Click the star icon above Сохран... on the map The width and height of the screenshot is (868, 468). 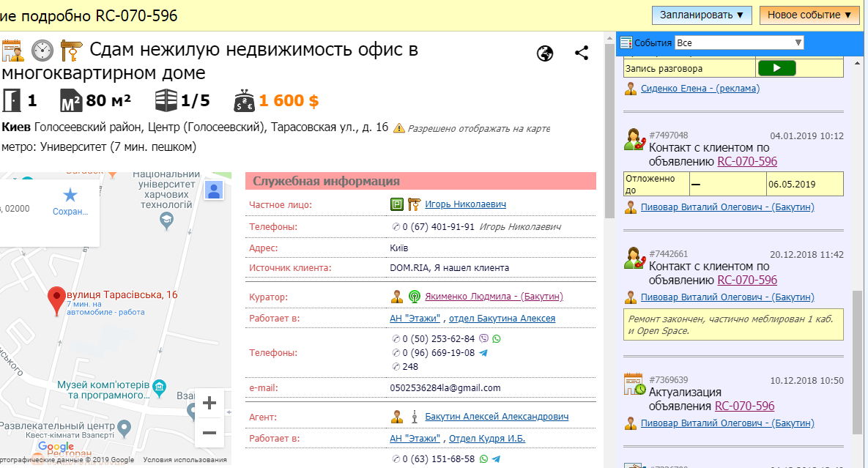point(70,195)
